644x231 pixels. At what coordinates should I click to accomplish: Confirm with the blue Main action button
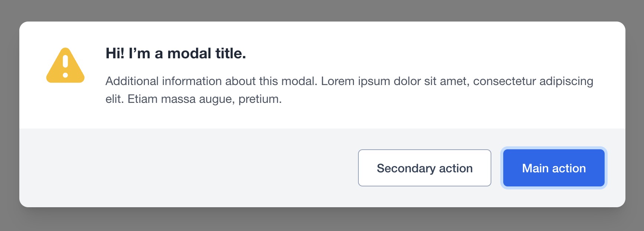[554, 168]
